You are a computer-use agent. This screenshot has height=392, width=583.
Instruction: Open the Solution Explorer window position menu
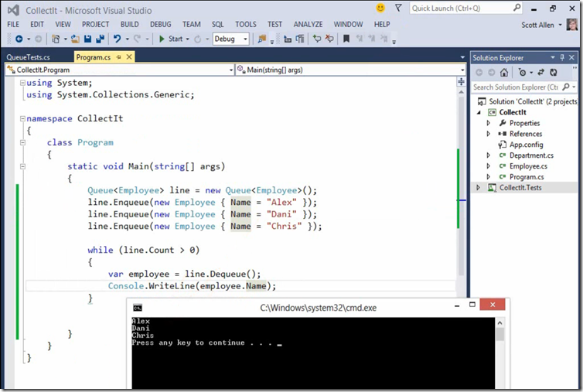(x=553, y=57)
